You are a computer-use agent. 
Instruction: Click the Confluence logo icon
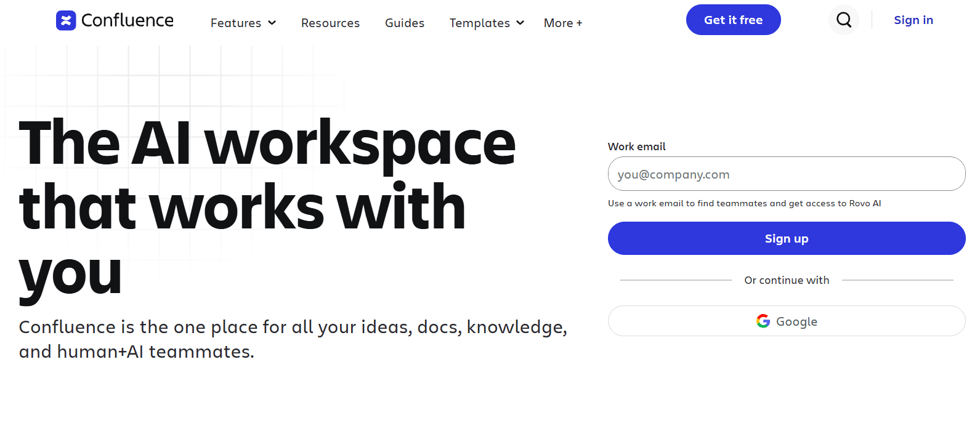click(66, 20)
